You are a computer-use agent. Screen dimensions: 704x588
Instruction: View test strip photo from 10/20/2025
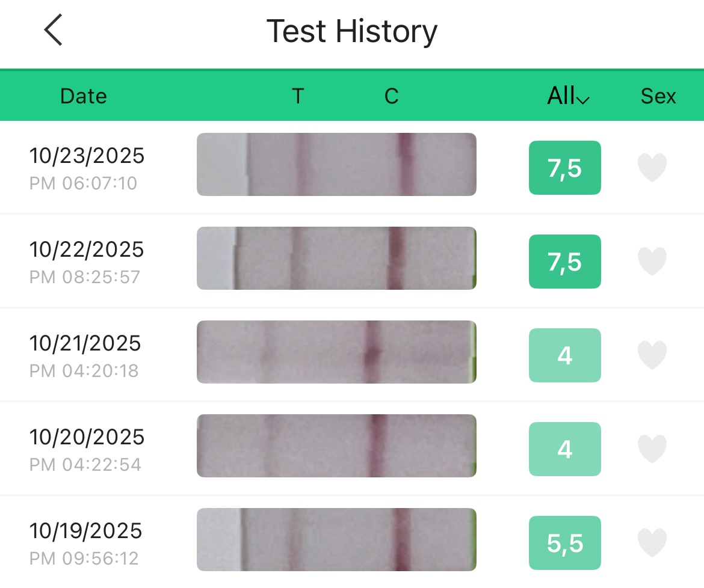click(x=336, y=446)
